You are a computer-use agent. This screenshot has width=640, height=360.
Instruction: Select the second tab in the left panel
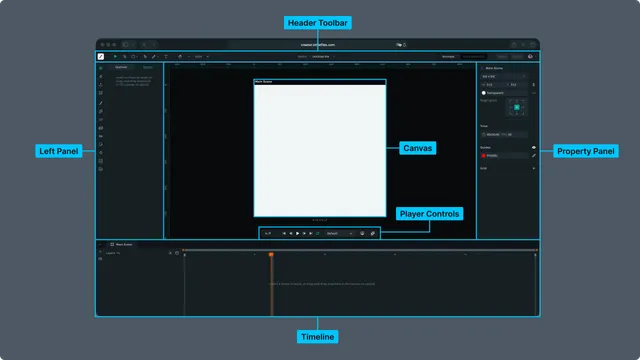pyautogui.click(x=148, y=67)
